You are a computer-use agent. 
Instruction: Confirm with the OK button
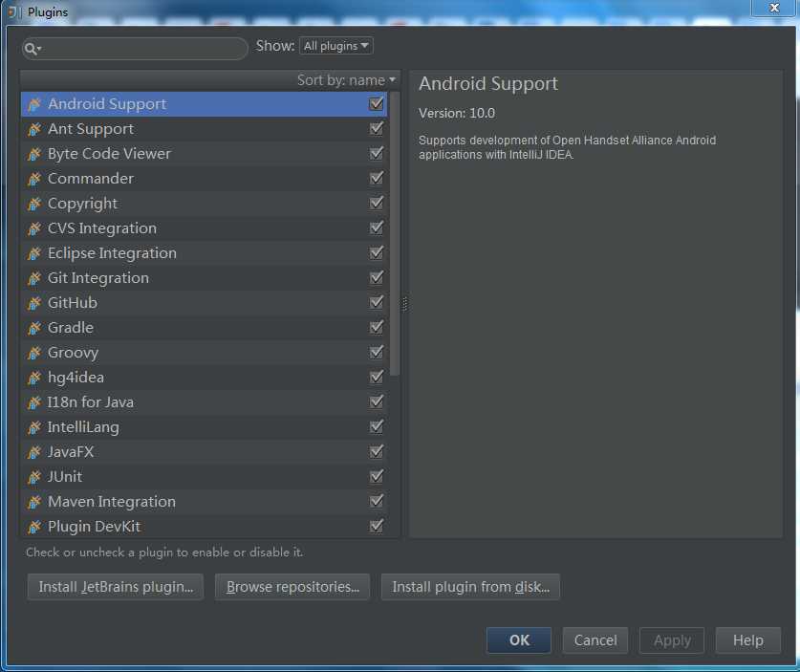pyautogui.click(x=519, y=640)
